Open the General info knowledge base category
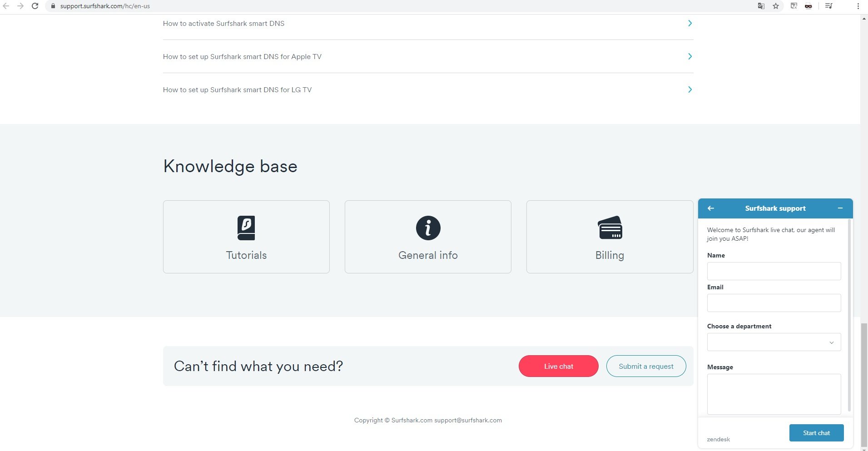 (428, 237)
